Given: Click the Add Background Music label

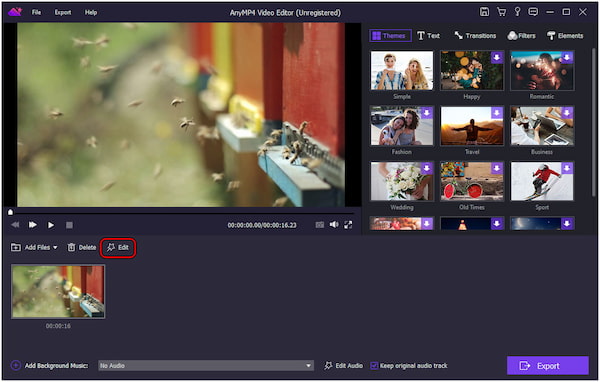Looking at the screenshot, I should click(x=56, y=366).
